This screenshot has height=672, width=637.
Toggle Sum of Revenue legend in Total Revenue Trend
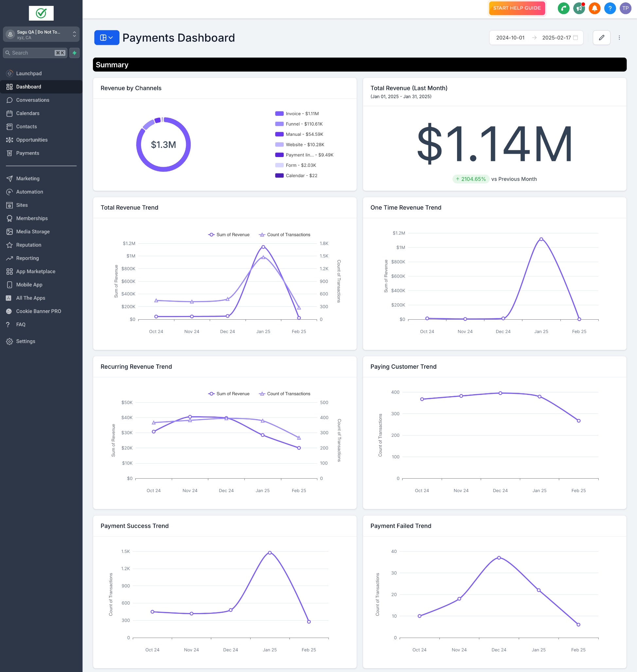coord(229,235)
